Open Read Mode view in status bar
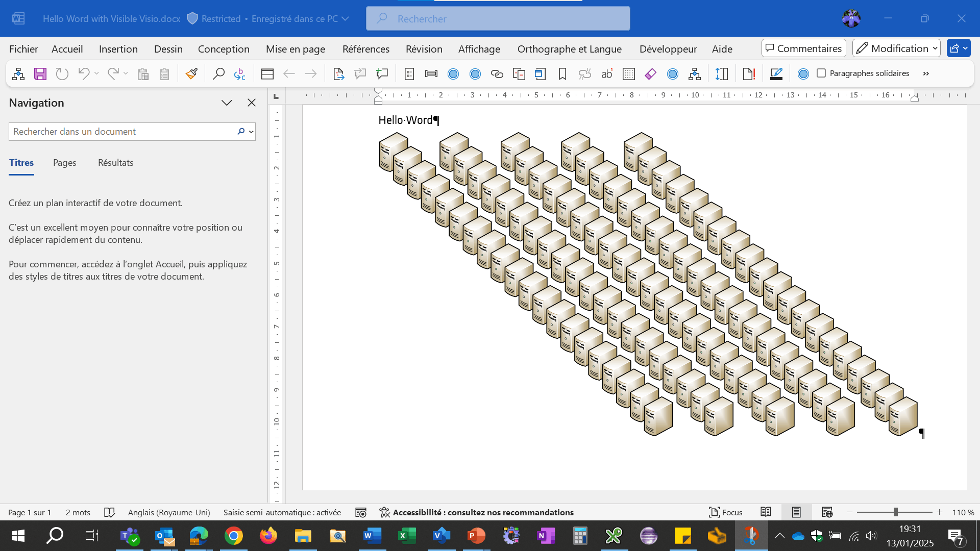980x551 pixels. [766, 512]
